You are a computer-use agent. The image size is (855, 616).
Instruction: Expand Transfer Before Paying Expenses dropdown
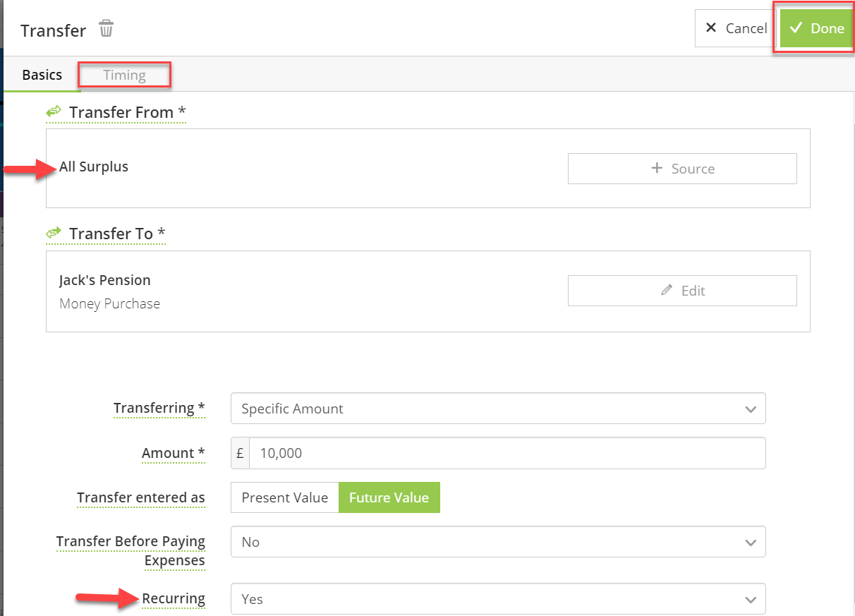(x=498, y=542)
